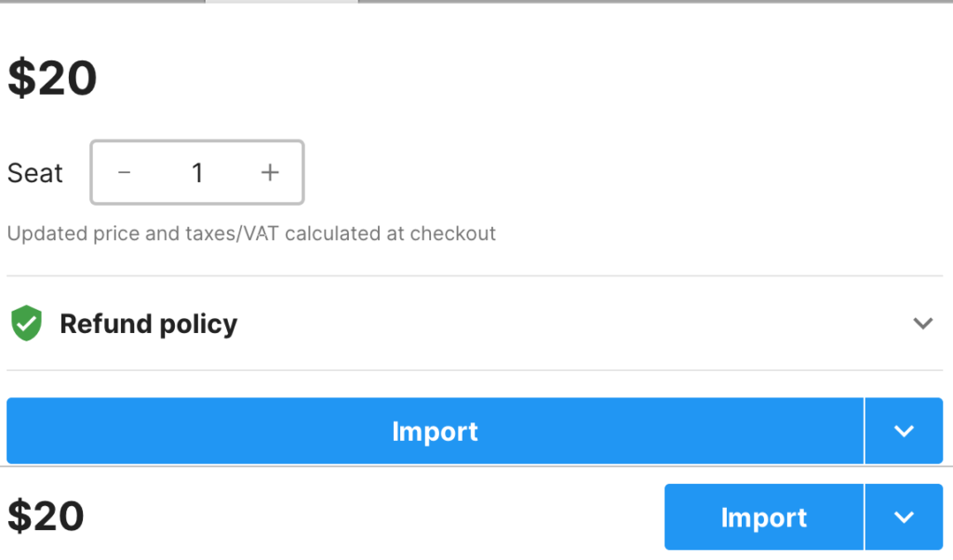Click the wide blue Import button
This screenshot has height=560, width=953.
[435, 432]
